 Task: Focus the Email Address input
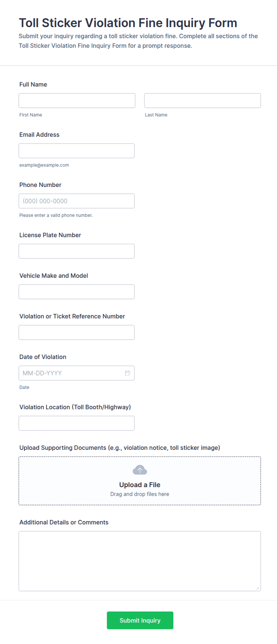click(x=77, y=151)
